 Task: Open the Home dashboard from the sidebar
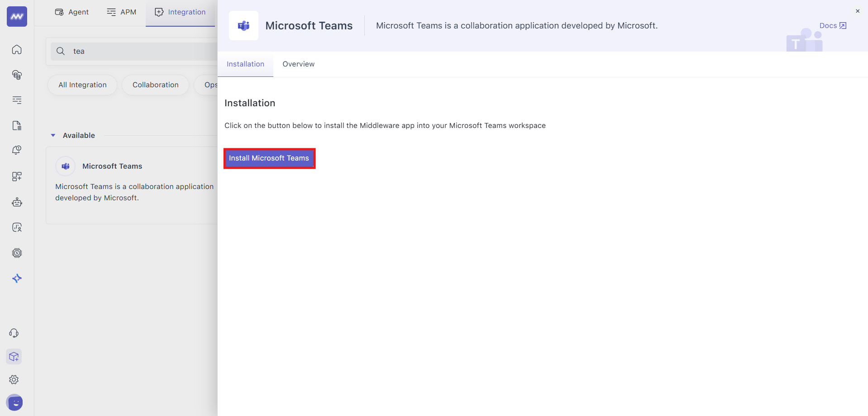tap(17, 50)
